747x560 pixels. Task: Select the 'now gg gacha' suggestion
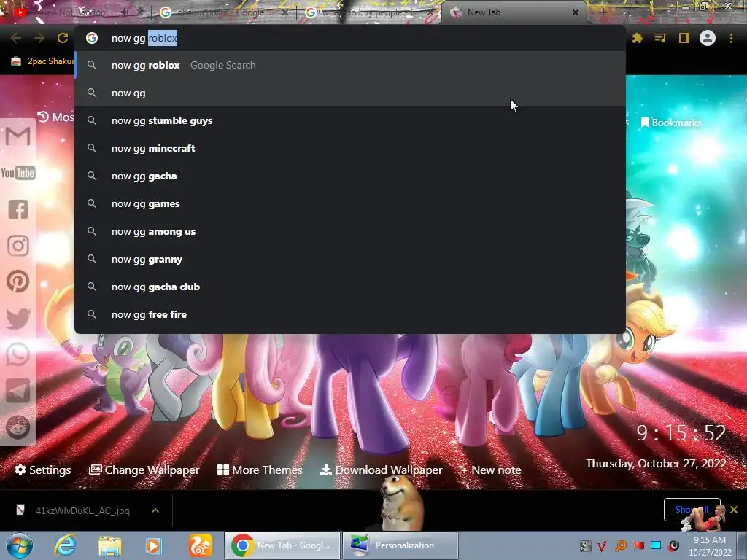(350, 176)
